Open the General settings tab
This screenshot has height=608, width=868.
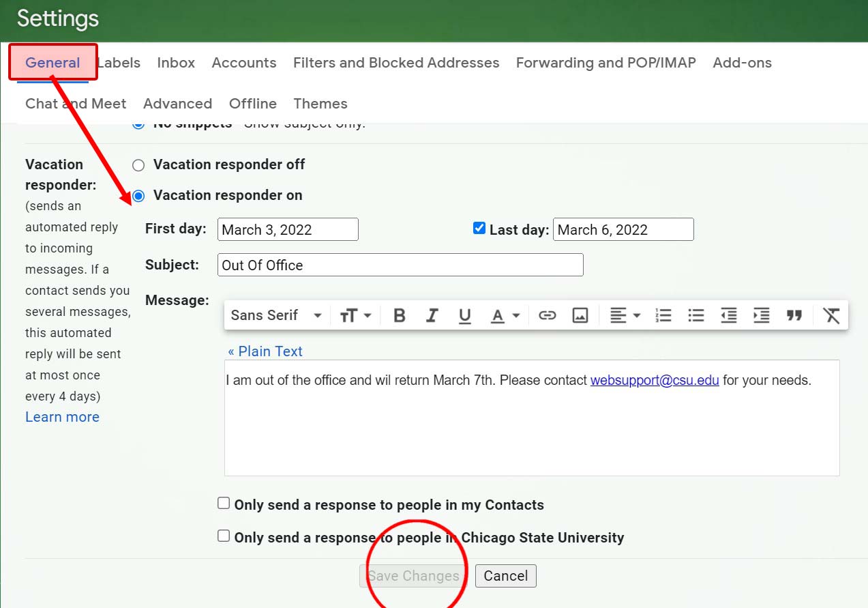(x=53, y=63)
